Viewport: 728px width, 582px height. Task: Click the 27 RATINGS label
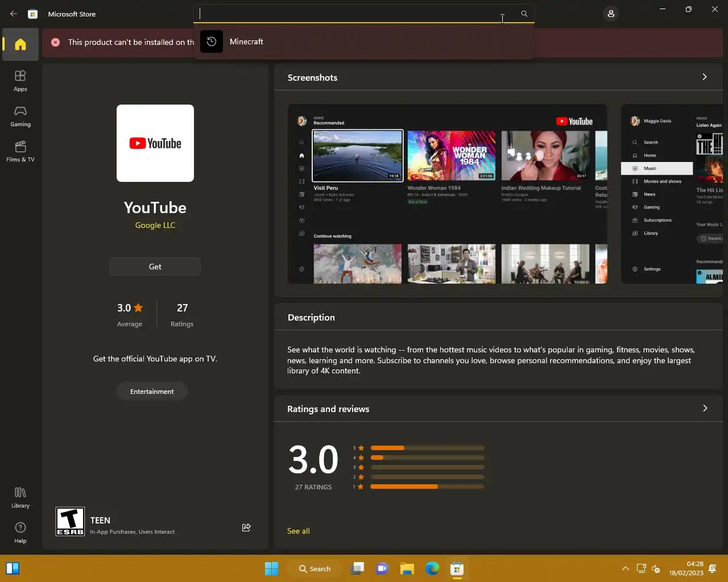click(313, 487)
